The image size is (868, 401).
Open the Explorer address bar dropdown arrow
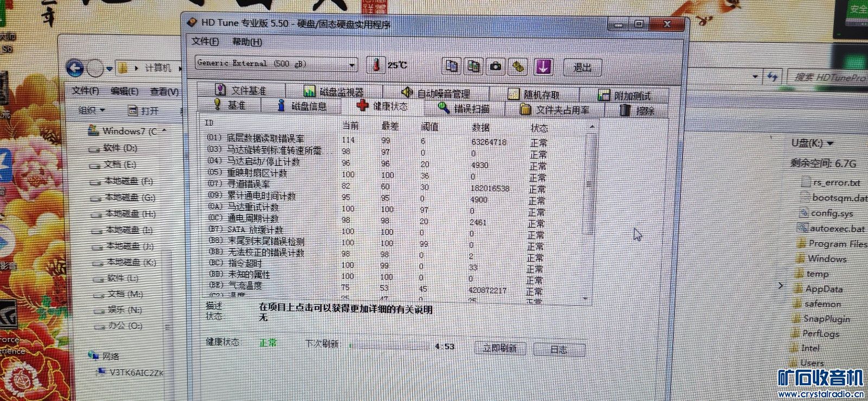coord(755,77)
